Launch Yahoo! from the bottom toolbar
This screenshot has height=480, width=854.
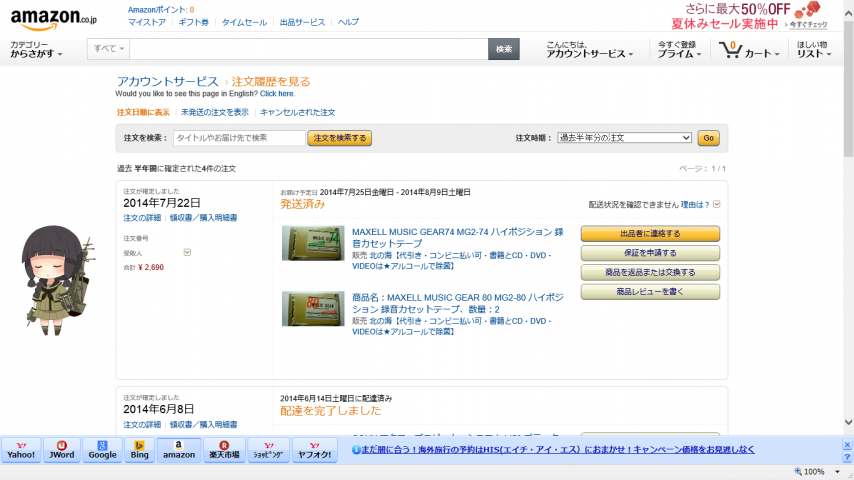(21, 450)
